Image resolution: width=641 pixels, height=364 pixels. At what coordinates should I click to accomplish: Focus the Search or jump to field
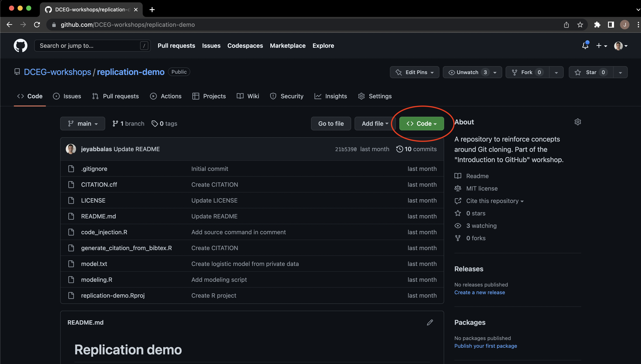pos(92,45)
